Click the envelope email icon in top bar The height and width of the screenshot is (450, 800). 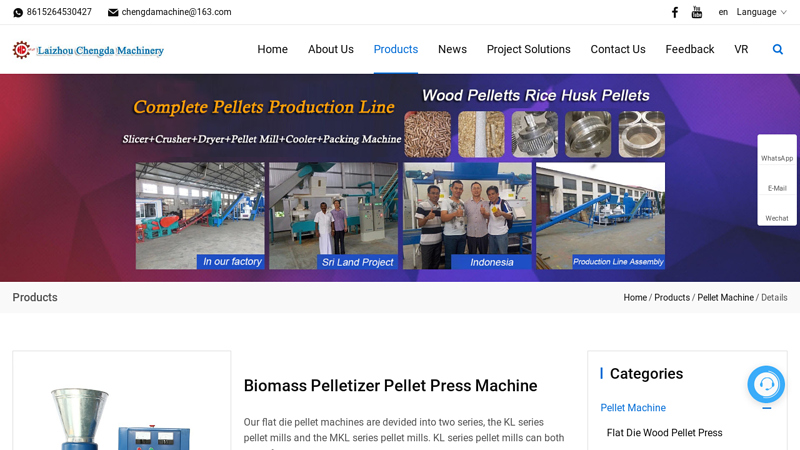tap(113, 12)
